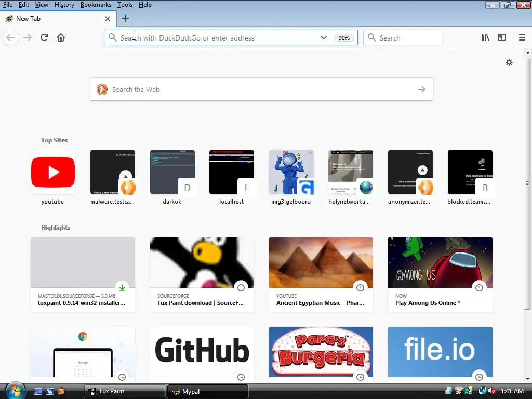Click history clock icon on Egyptian Music card

(360, 288)
